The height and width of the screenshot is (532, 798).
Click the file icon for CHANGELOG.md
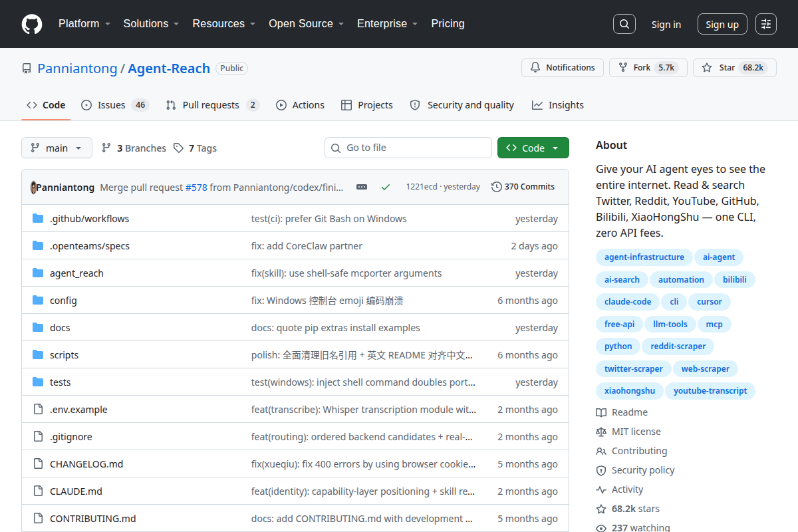point(38,464)
